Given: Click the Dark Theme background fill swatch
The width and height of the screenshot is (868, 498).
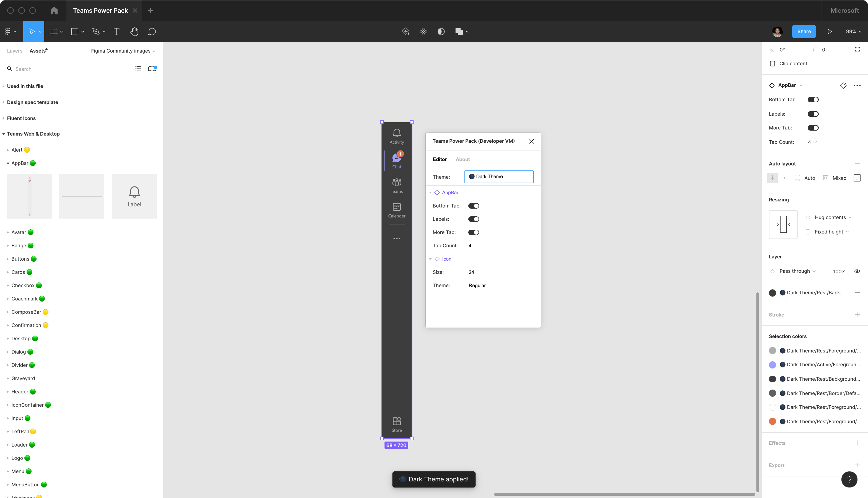Looking at the screenshot, I should click(x=772, y=293).
